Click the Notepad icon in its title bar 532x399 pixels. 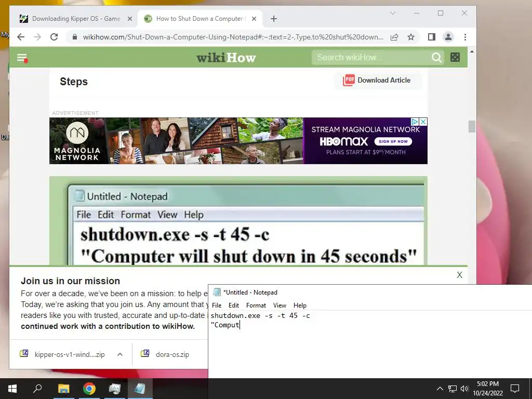(x=217, y=292)
